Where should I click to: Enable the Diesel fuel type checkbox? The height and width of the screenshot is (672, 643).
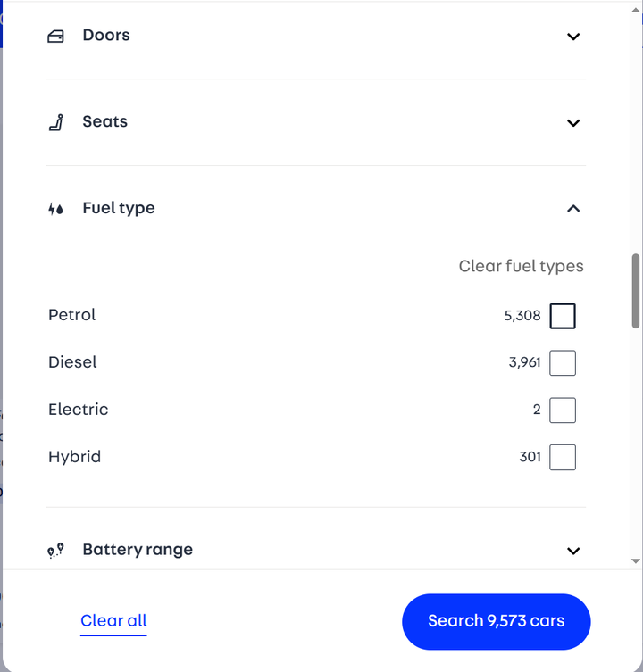point(563,363)
